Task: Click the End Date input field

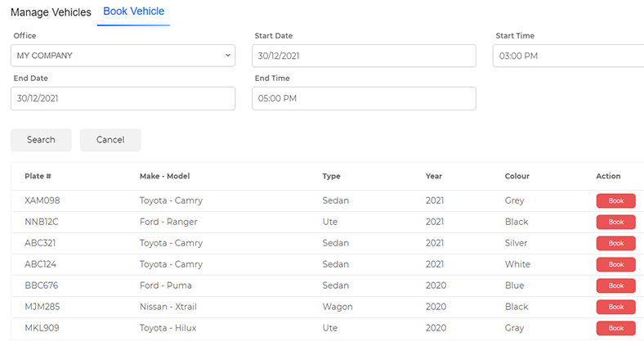Action: click(123, 98)
